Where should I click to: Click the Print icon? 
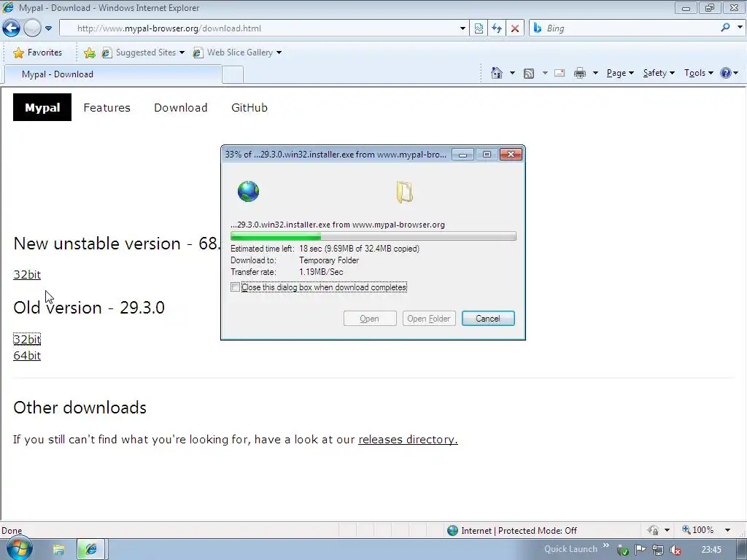[x=580, y=73]
